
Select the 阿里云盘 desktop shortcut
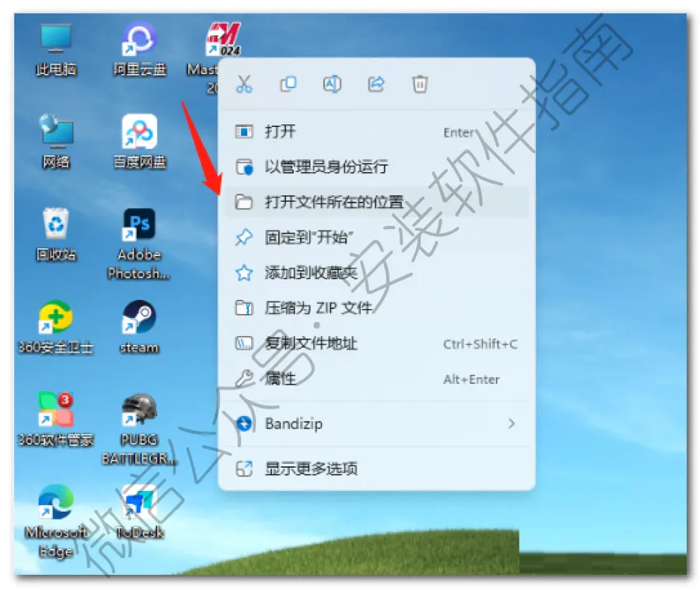140,49
